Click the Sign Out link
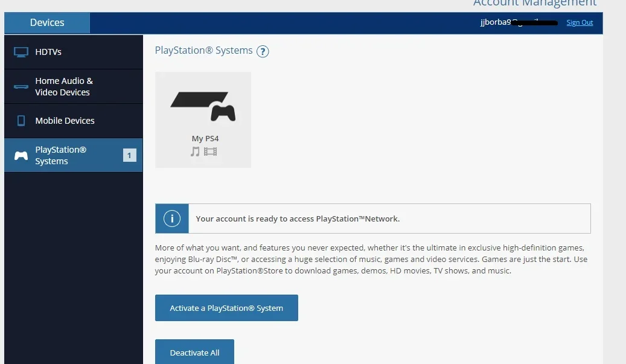This screenshot has height=364, width=626. click(580, 22)
